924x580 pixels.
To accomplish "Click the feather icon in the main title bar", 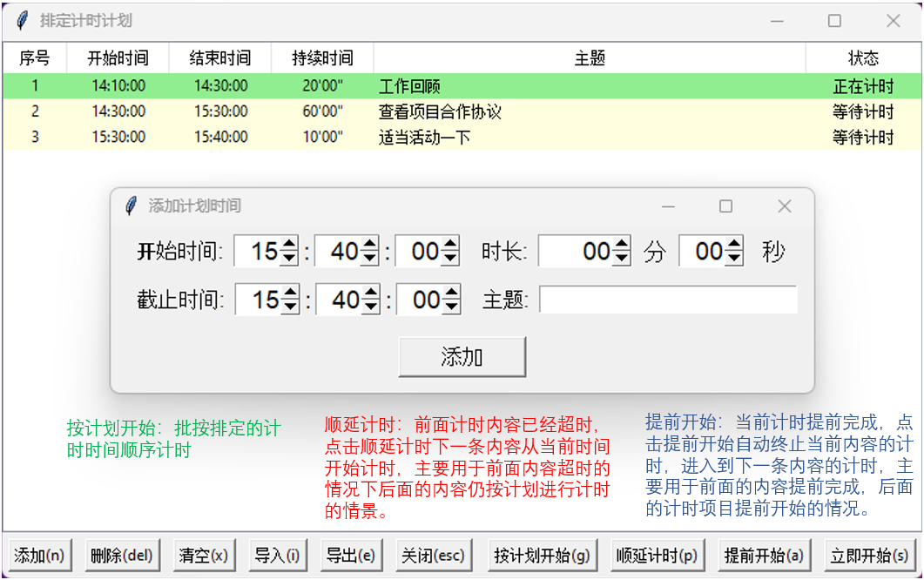I will click(x=23, y=21).
